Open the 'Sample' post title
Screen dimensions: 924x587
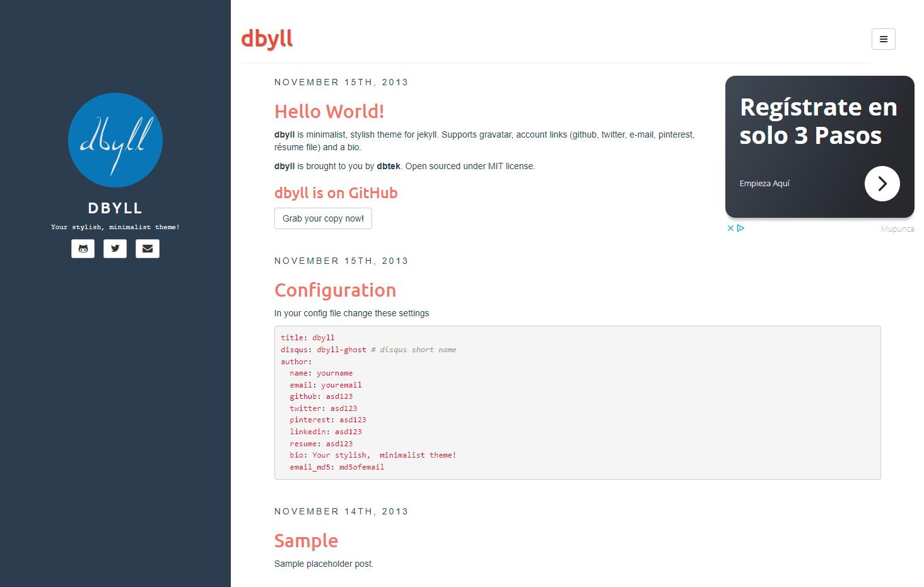[306, 541]
